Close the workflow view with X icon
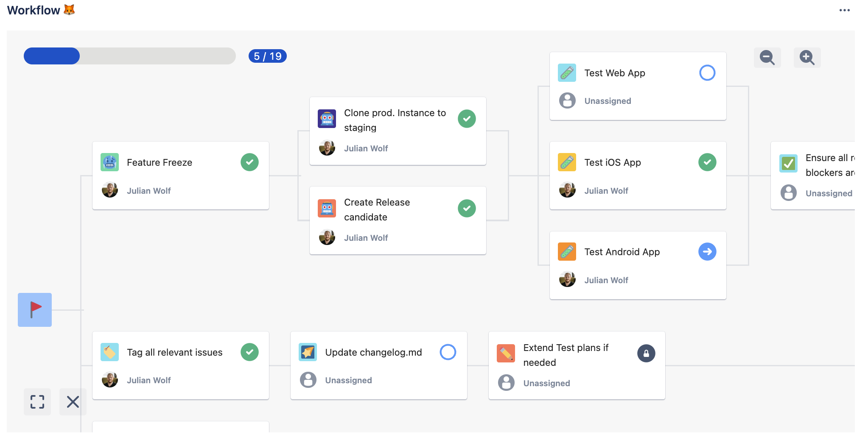Viewport: 868px width, 440px height. coord(73,401)
